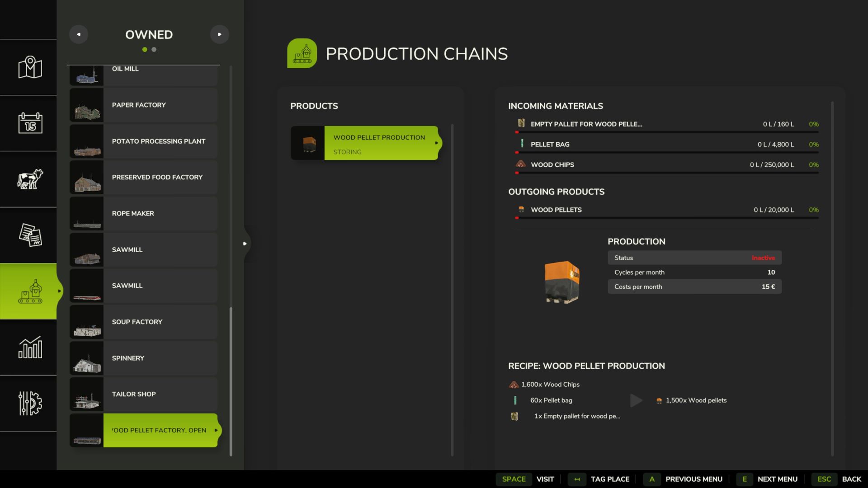Open the calendar sidebar icon

point(30,123)
